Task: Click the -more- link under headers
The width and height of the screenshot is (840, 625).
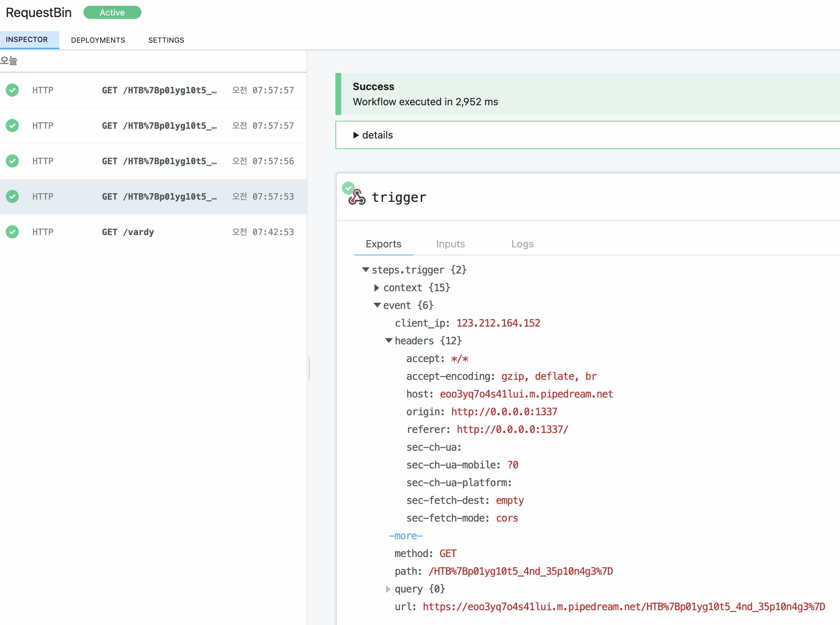Action: [x=406, y=536]
